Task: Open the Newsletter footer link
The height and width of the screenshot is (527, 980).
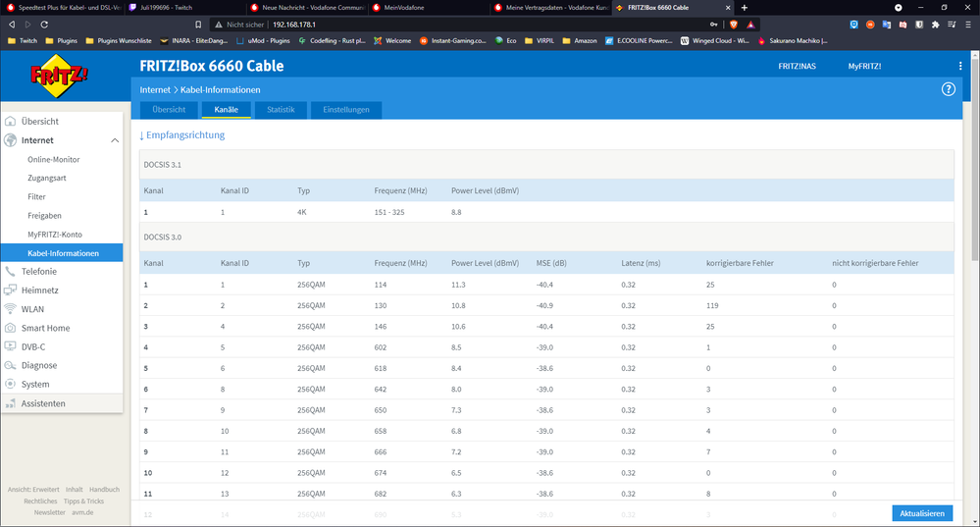Action: 49,512
